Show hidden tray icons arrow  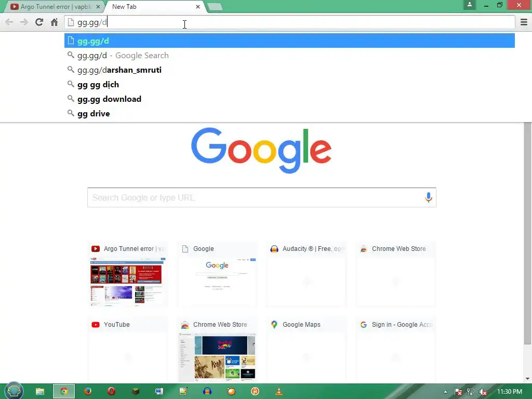click(x=445, y=392)
